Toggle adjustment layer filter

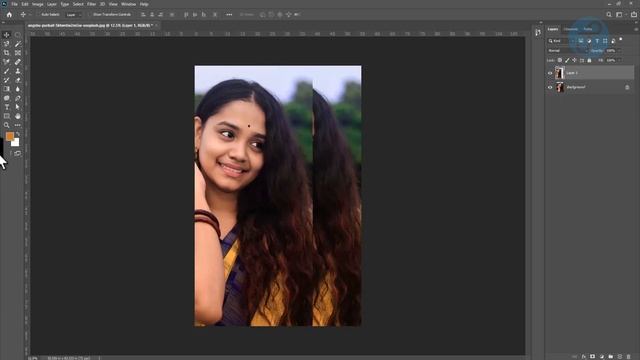[x=589, y=41]
